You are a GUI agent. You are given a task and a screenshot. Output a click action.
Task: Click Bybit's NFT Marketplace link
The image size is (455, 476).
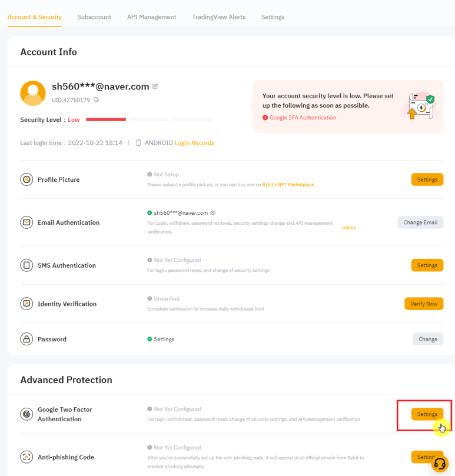click(288, 185)
